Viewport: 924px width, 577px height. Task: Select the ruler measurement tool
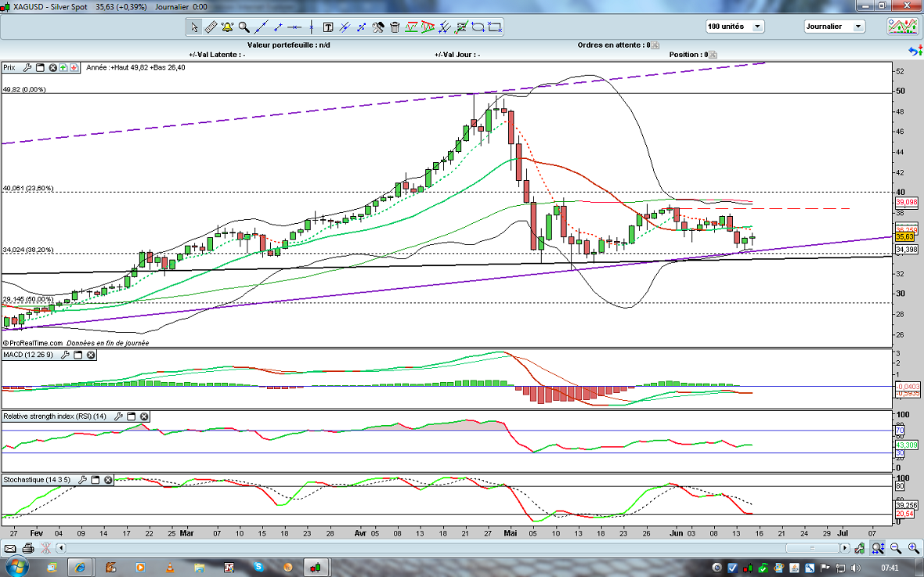[x=211, y=27]
